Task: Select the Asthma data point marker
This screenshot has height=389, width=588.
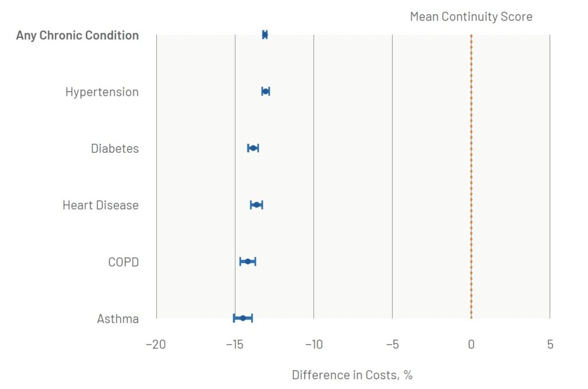Action: pos(243,318)
